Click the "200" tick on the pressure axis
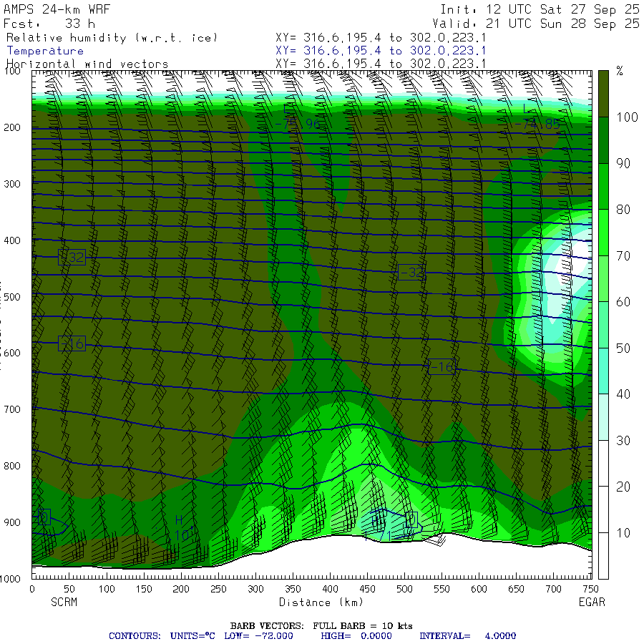Viewport: 644px width, 644px height. pos(12,128)
